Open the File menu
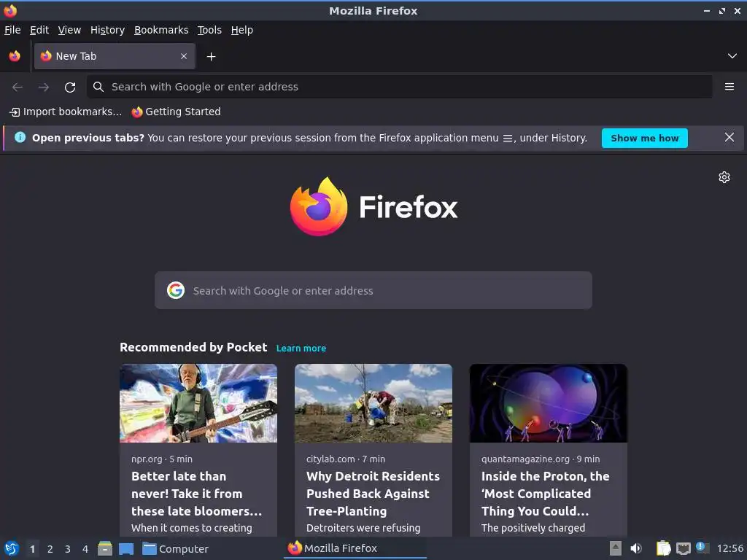This screenshot has width=747, height=560. pyautogui.click(x=12, y=30)
